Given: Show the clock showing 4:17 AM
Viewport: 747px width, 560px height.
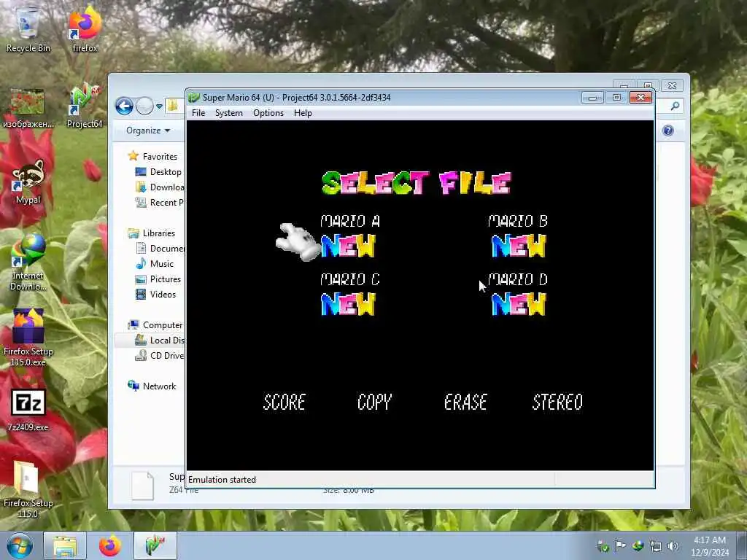Looking at the screenshot, I should pyautogui.click(x=710, y=546).
